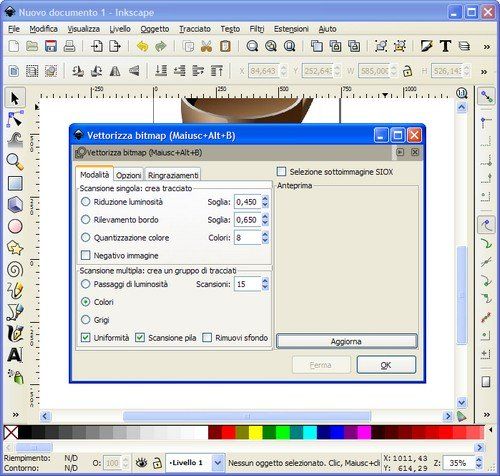500x476 pixels.
Task: Select the Calligraphy tool
Action: coord(15,334)
